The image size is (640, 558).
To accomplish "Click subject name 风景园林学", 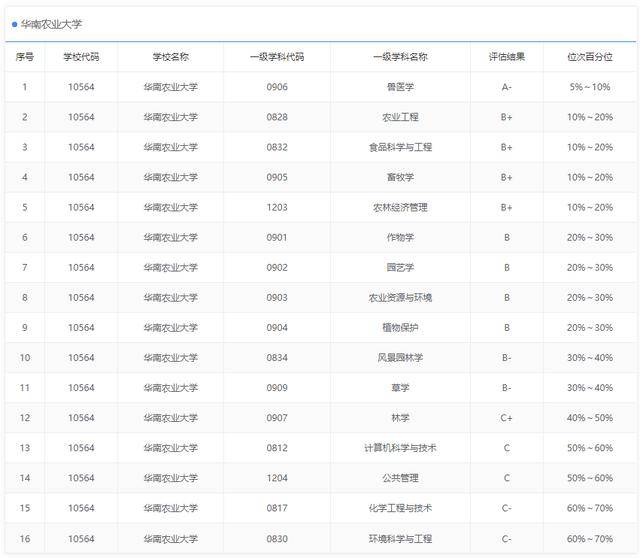I will tap(400, 358).
